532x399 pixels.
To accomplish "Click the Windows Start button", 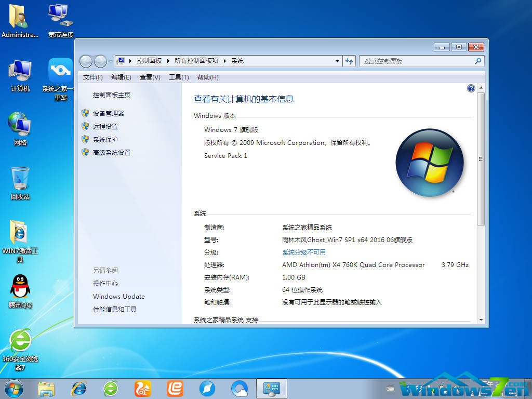I will (x=13, y=389).
